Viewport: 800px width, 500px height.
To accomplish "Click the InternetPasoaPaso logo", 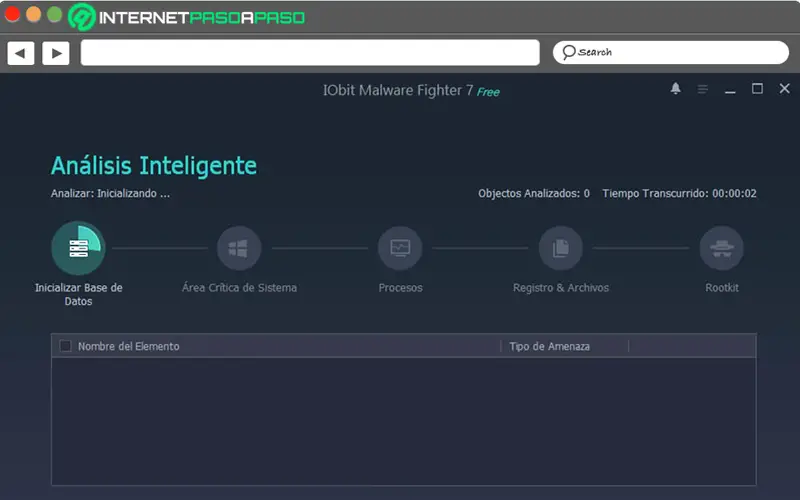I will pyautogui.click(x=186, y=17).
